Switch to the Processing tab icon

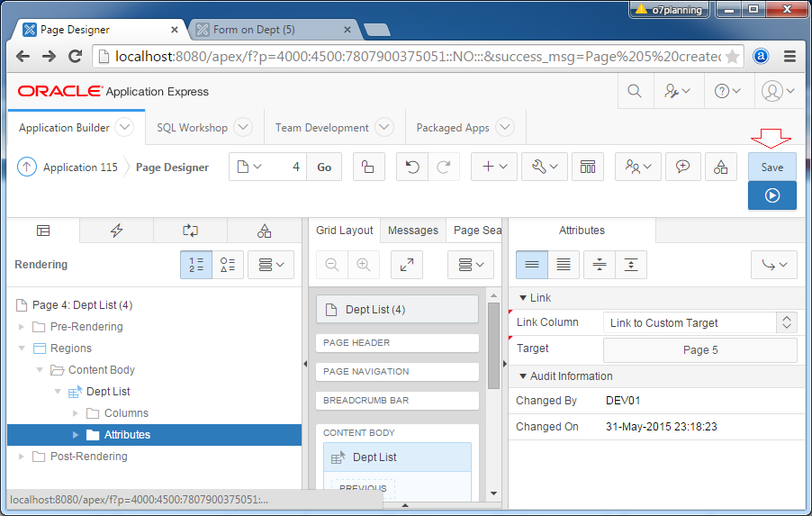(x=190, y=231)
